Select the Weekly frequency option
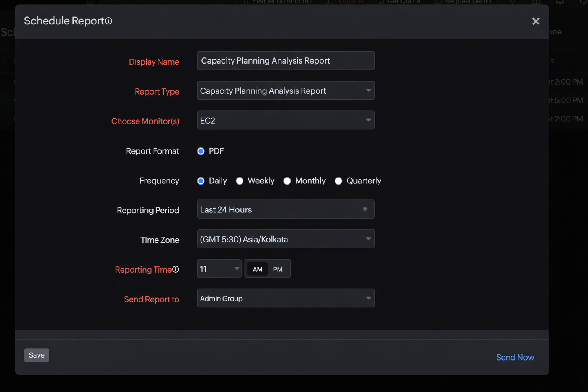The height and width of the screenshot is (392, 588). pos(240,181)
